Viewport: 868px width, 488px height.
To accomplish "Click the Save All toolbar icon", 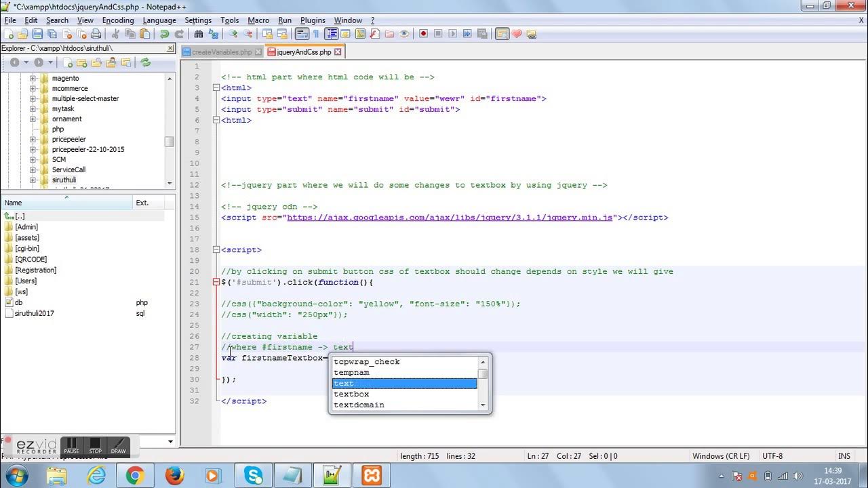I will pyautogui.click(x=52, y=34).
